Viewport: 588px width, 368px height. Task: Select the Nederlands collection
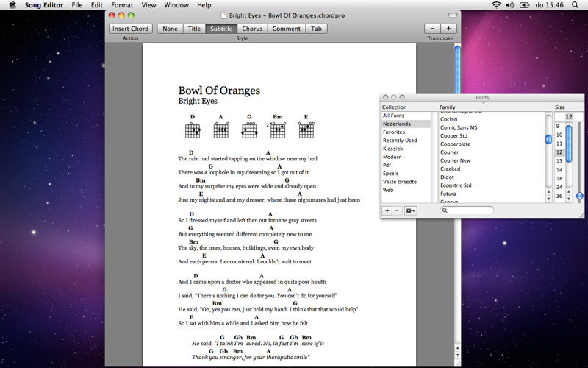tap(406, 124)
